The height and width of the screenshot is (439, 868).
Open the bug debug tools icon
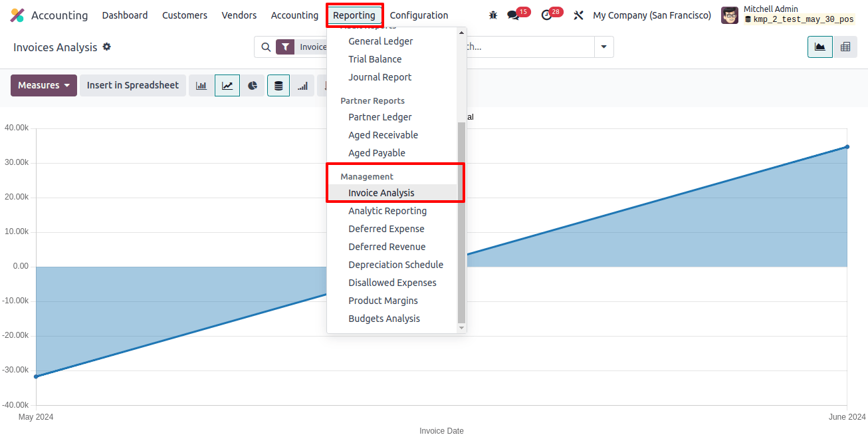tap(492, 15)
